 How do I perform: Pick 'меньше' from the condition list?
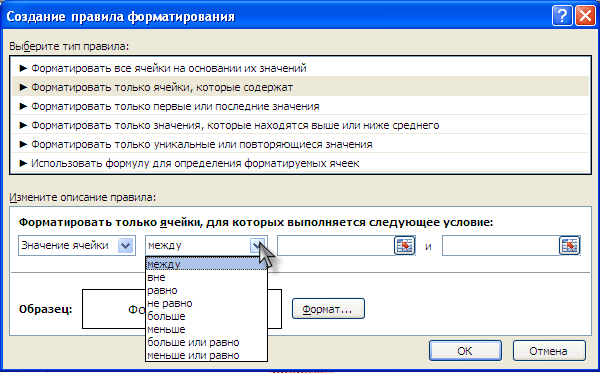click(206, 329)
